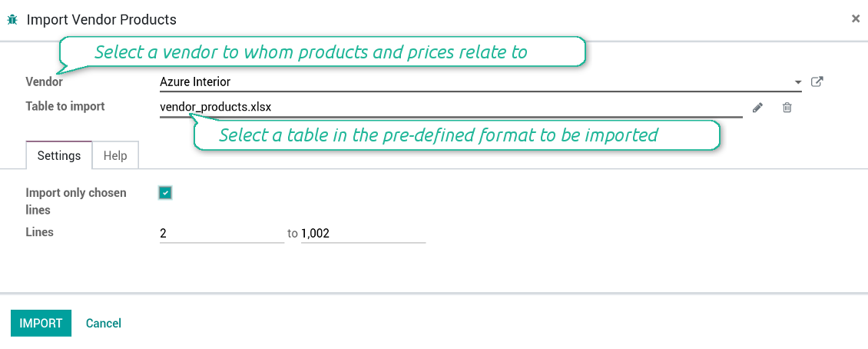Focus the starting line field showing 2
The image size is (868, 349).
(x=221, y=233)
